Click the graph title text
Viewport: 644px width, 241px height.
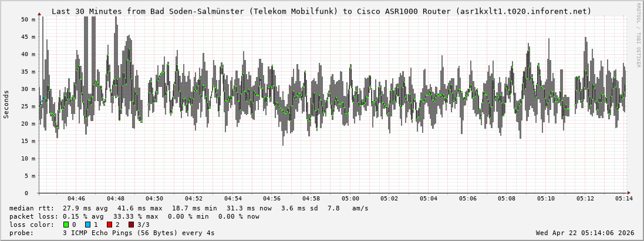pos(321,11)
